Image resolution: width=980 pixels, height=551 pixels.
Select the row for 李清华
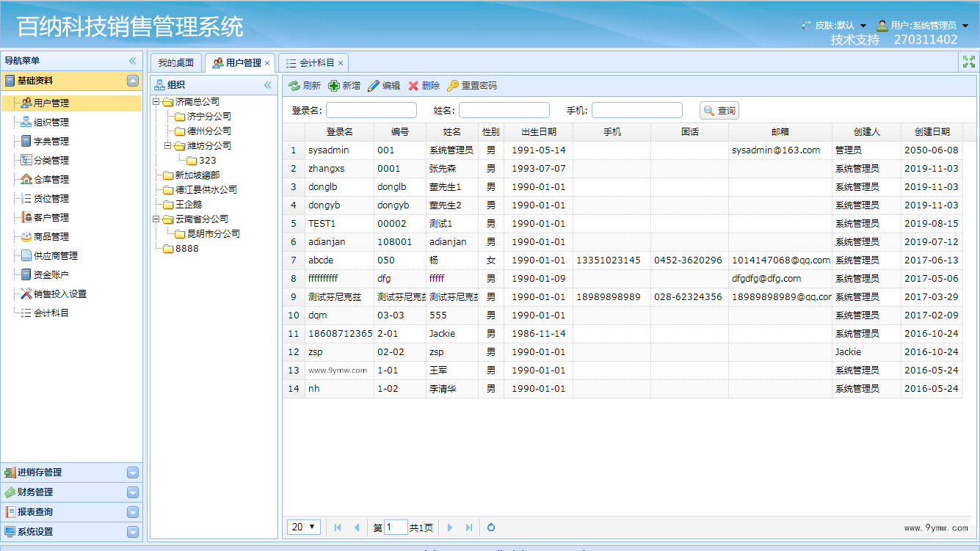coord(623,389)
